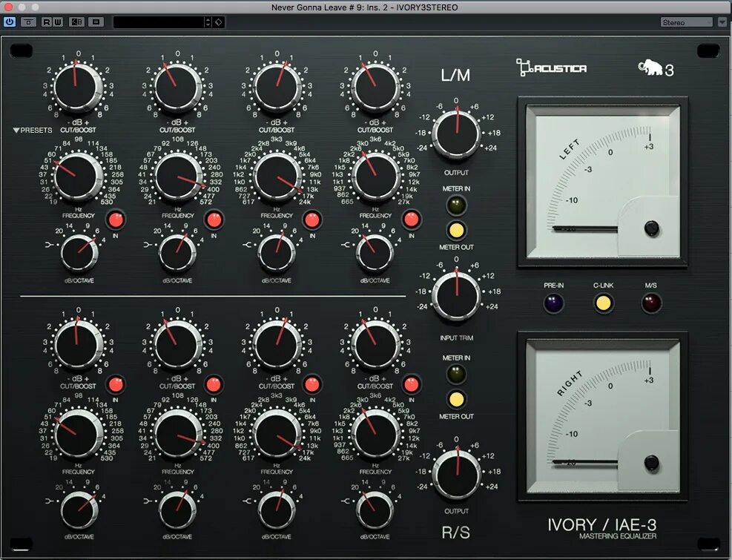This screenshot has height=560, width=732.
Task: Click L/M band 2 dB/Octave knob
Action: click(x=177, y=253)
